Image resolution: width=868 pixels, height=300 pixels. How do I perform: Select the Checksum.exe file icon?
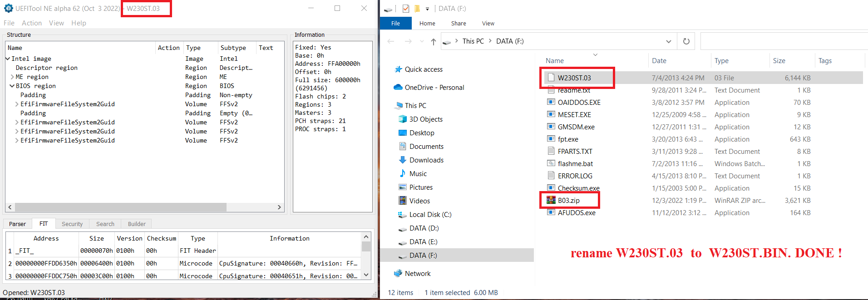point(551,188)
